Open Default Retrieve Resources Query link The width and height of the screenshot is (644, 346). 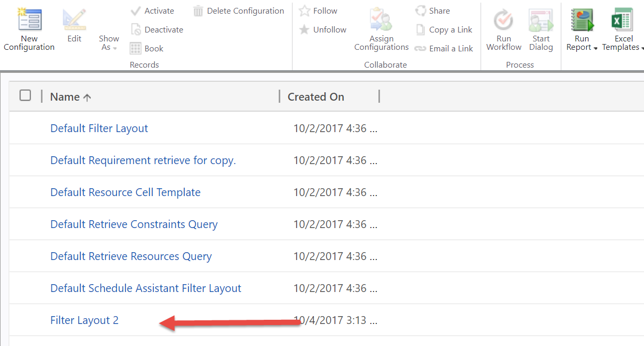point(131,256)
